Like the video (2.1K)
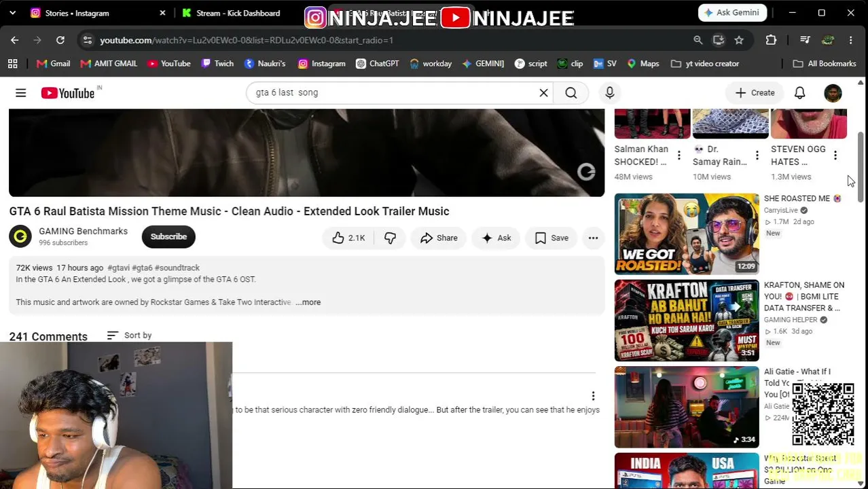The height and width of the screenshot is (489, 868). pyautogui.click(x=348, y=238)
